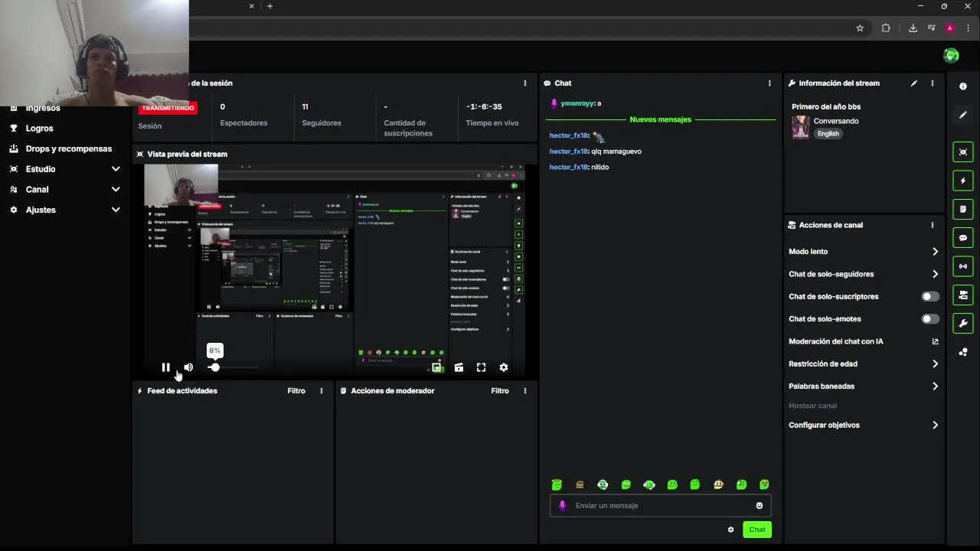Open Acciones de moderador options menu

(525, 390)
